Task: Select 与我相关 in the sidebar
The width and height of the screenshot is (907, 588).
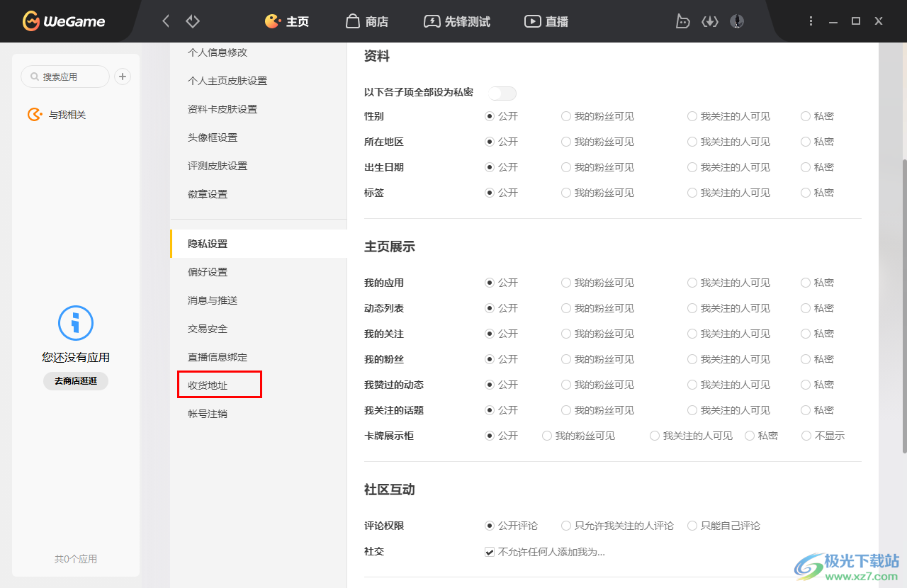Action: [57, 115]
